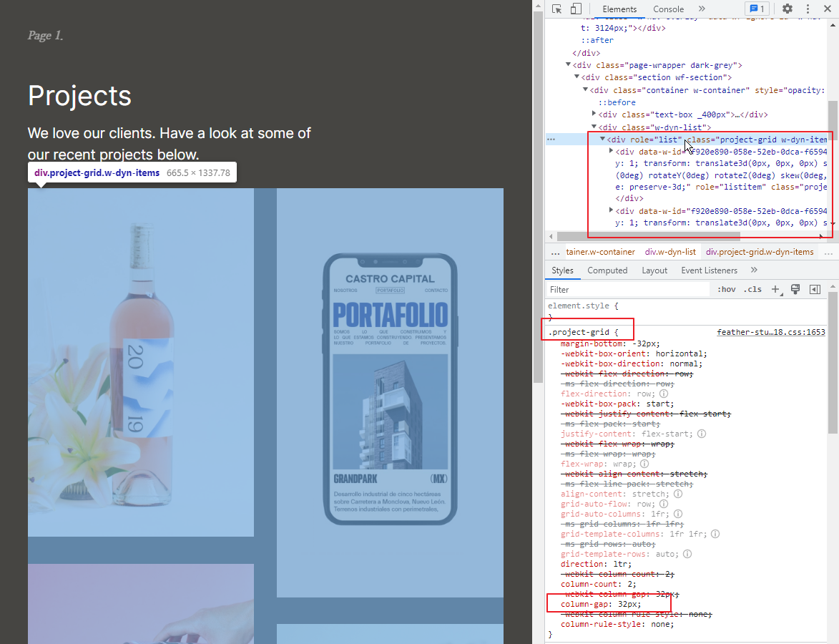Collapse the section wf-section div
The width and height of the screenshot is (839, 644).
click(576, 77)
